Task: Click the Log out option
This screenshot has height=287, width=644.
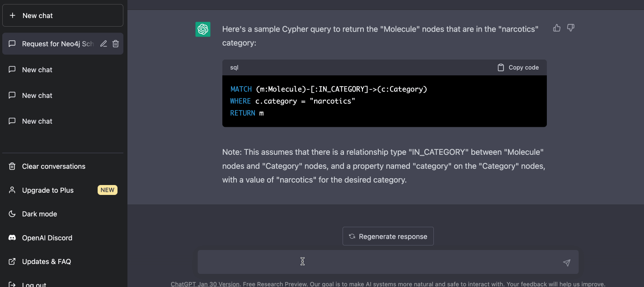Action: [63, 284]
